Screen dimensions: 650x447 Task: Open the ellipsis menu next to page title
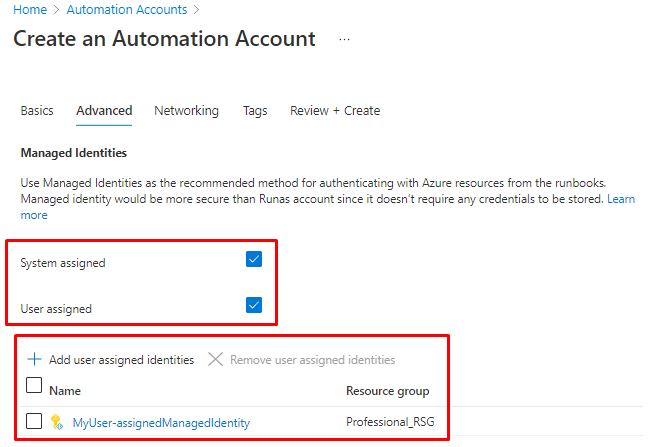345,40
